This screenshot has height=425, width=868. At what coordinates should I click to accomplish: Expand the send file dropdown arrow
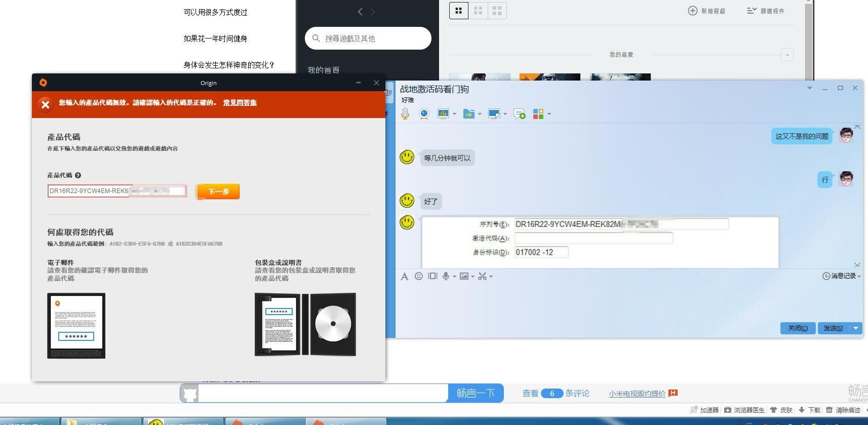pyautogui.click(x=480, y=114)
